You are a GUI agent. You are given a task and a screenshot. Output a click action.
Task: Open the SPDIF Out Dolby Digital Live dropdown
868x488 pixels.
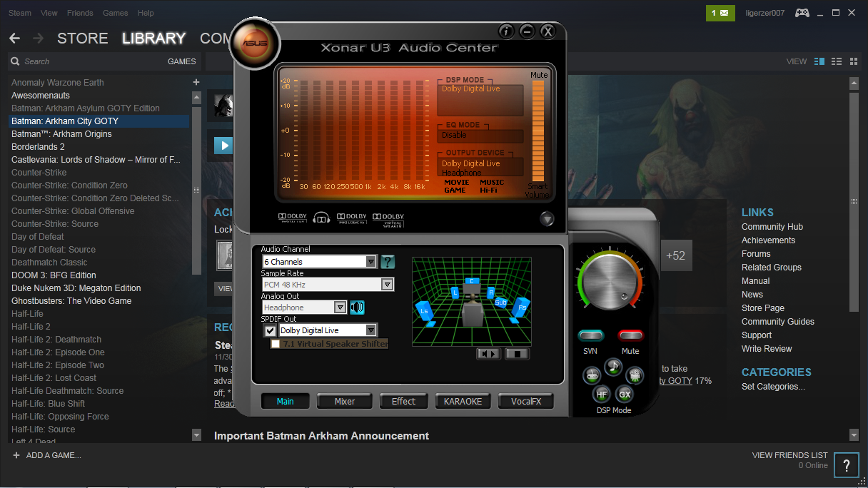pos(370,330)
